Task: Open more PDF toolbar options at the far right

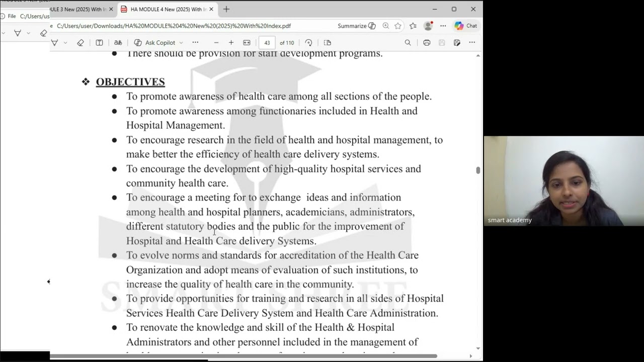Action: pos(472,43)
